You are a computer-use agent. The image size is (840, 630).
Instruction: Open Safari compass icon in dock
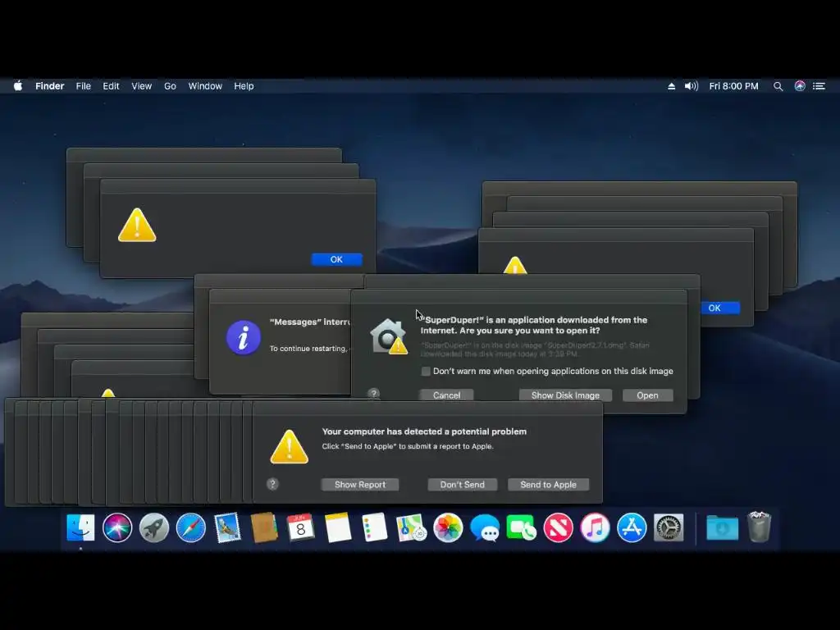click(x=190, y=527)
